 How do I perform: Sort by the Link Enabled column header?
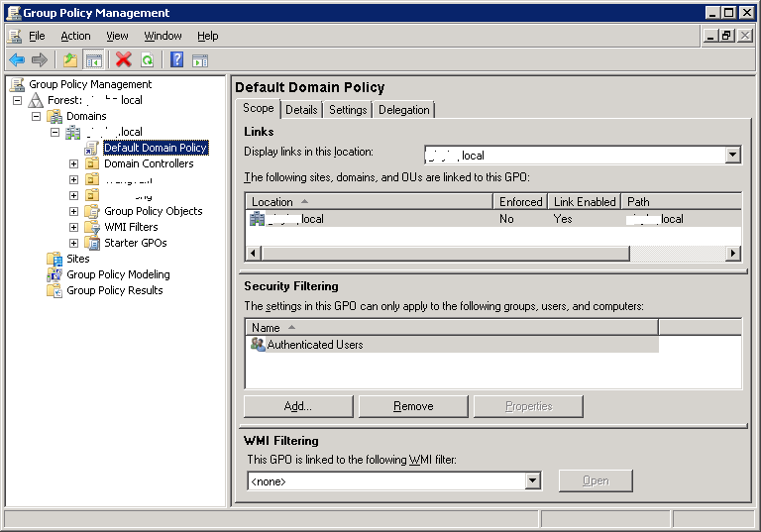coord(585,201)
